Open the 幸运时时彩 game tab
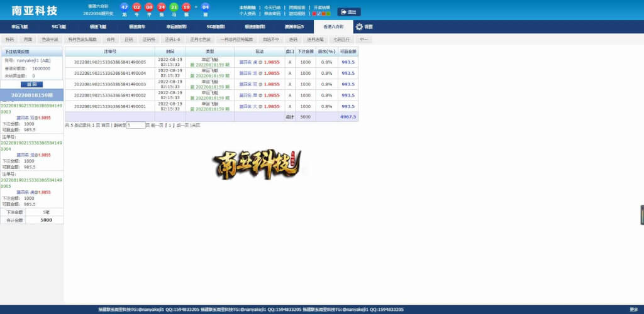Screen dimensions: 644x314 (176, 26)
